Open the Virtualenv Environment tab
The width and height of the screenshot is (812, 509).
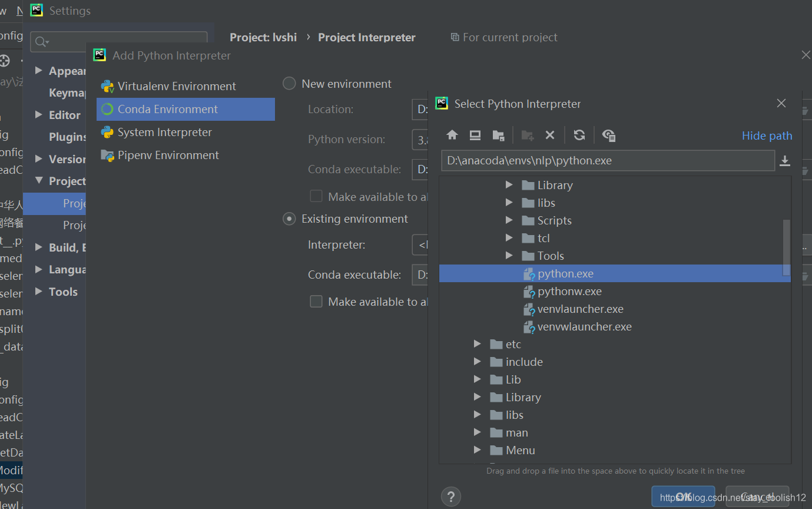[185, 87]
